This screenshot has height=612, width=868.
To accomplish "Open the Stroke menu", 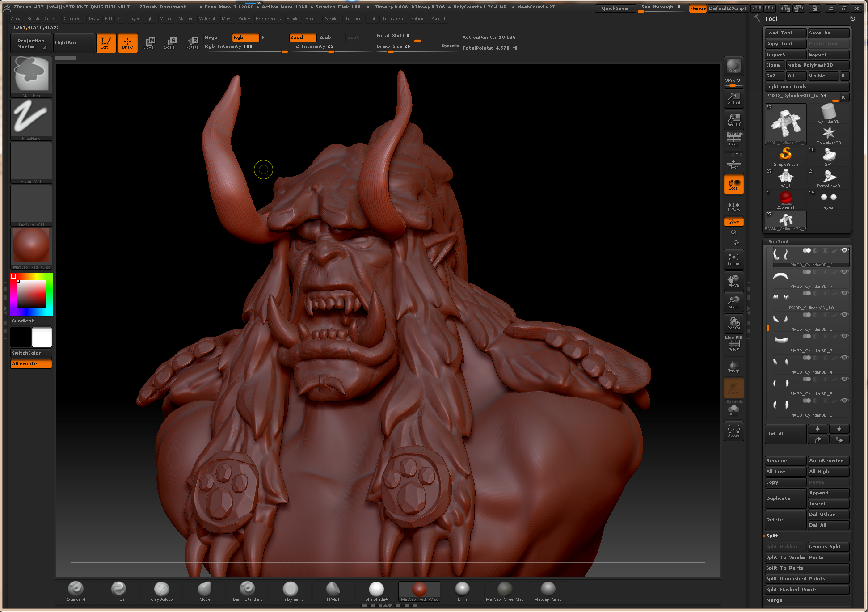I will click(332, 19).
